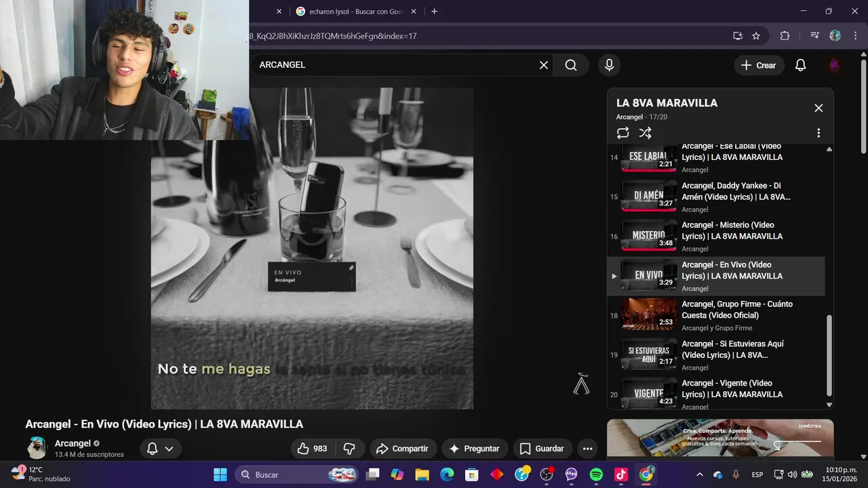The width and height of the screenshot is (868, 488).
Task: Start voice search with microphone icon
Action: coord(609,65)
